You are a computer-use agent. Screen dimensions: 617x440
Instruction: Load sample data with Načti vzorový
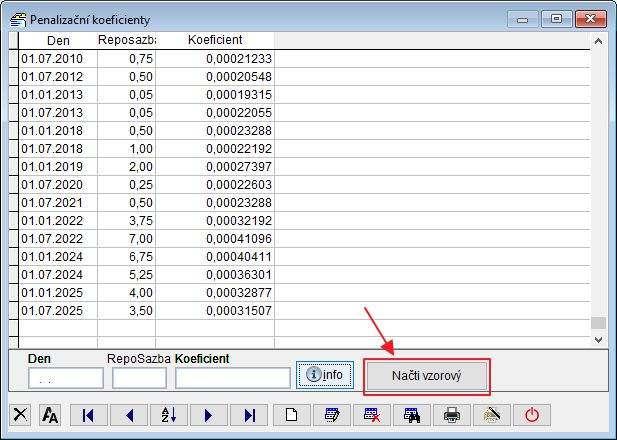427,376
